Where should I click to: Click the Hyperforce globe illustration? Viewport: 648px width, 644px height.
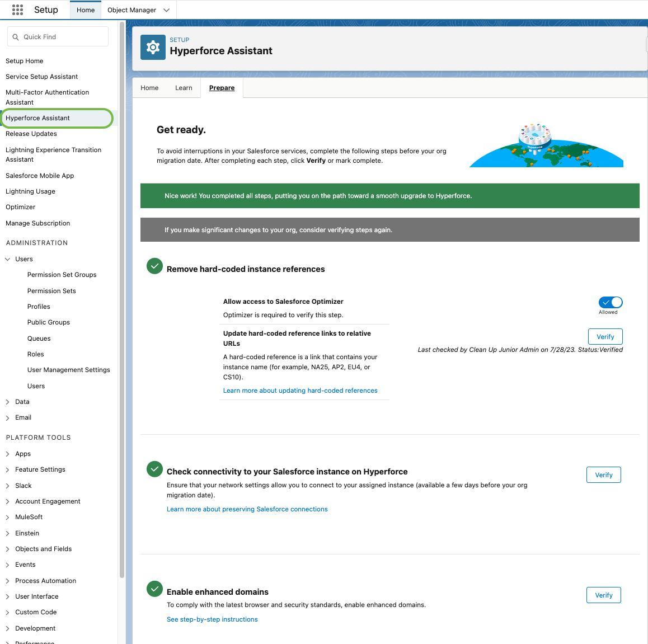click(546, 145)
